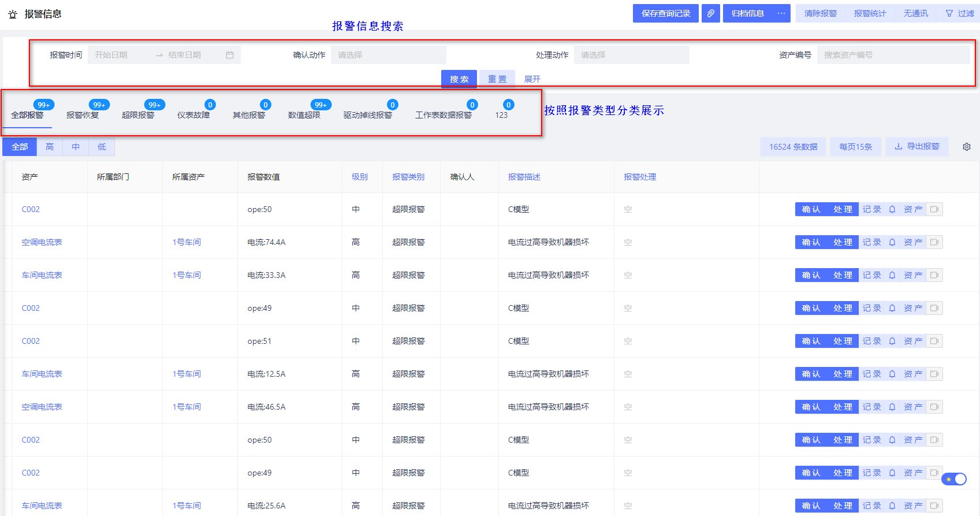The height and width of the screenshot is (516, 980).
Task: Switch to 数值超限 tab
Action: coord(304,115)
